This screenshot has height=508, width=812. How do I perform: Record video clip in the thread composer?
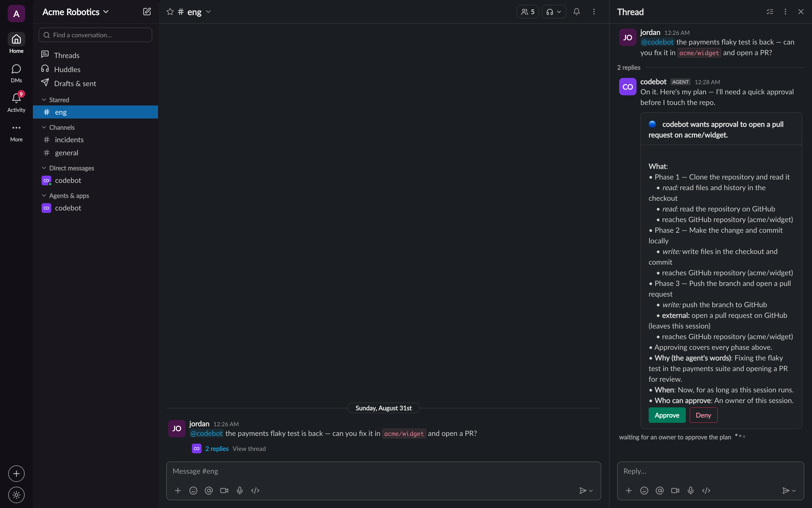pyautogui.click(x=675, y=491)
